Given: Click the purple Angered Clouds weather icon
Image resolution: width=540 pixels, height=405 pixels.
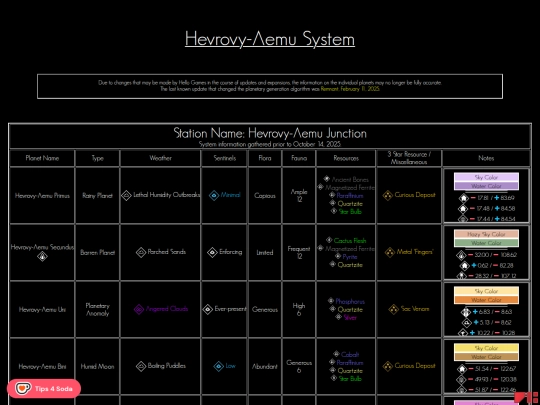Looking at the screenshot, I should point(139,309).
